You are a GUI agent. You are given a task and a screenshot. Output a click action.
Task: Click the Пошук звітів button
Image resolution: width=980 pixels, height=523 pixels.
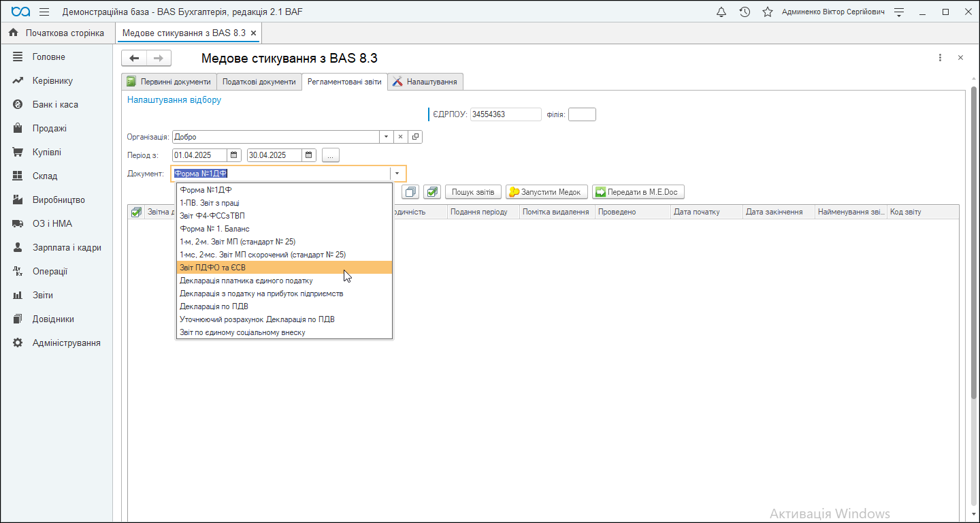tap(474, 192)
